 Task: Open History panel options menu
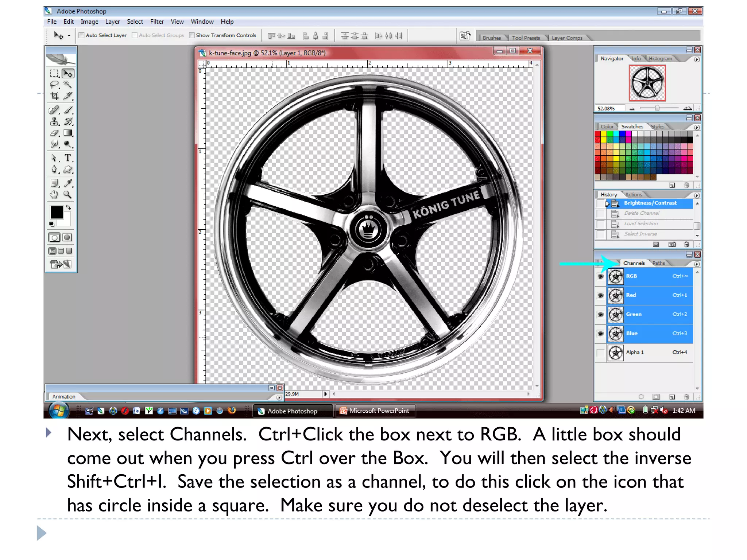click(697, 195)
